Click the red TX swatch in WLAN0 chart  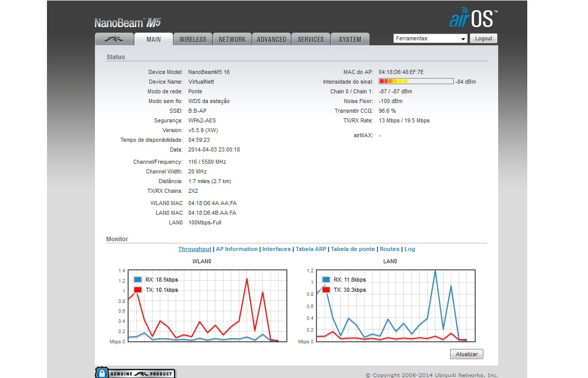coord(138,290)
